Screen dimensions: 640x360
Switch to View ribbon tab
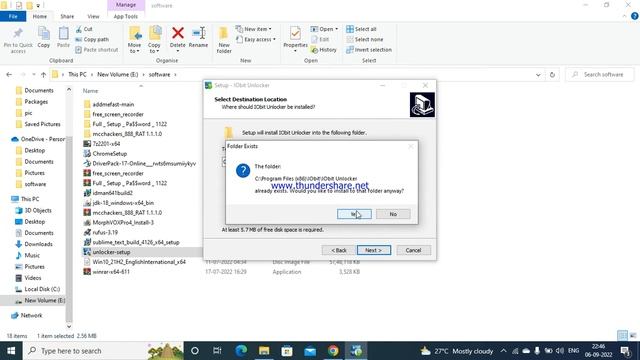tap(93, 16)
